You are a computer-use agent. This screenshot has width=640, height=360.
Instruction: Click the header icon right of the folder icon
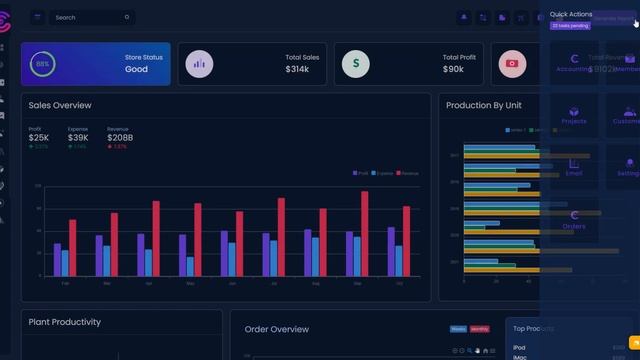pos(521,18)
